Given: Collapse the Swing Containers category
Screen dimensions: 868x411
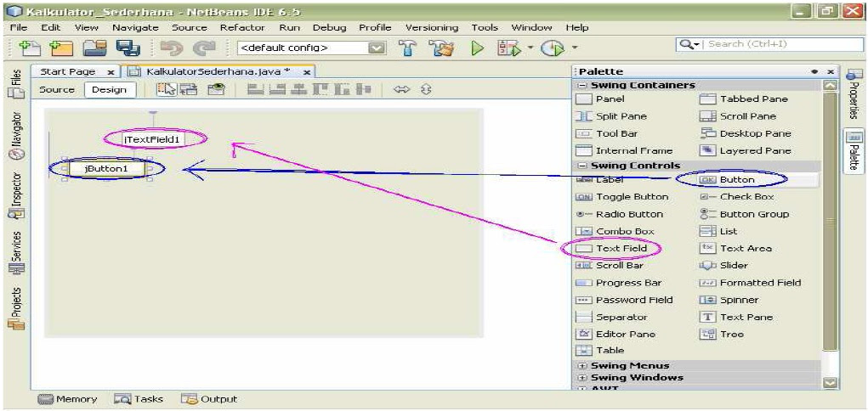Looking at the screenshot, I should pyautogui.click(x=582, y=85).
